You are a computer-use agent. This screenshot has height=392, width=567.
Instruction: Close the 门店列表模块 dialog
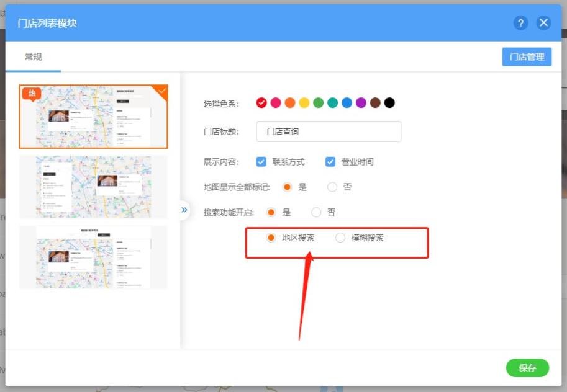(544, 23)
